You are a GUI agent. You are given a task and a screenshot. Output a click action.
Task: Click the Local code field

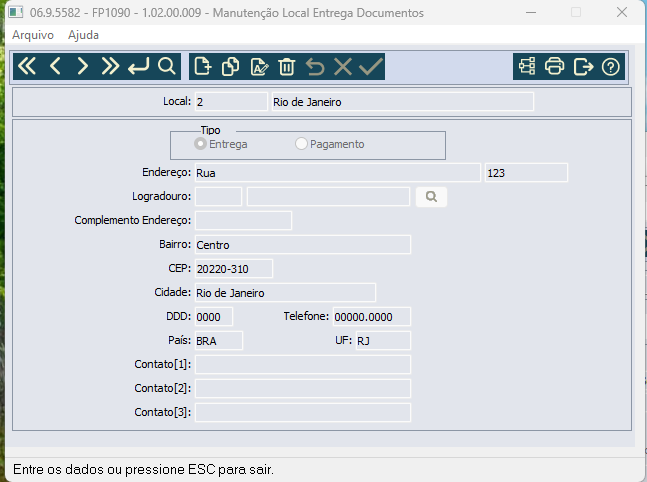231,102
